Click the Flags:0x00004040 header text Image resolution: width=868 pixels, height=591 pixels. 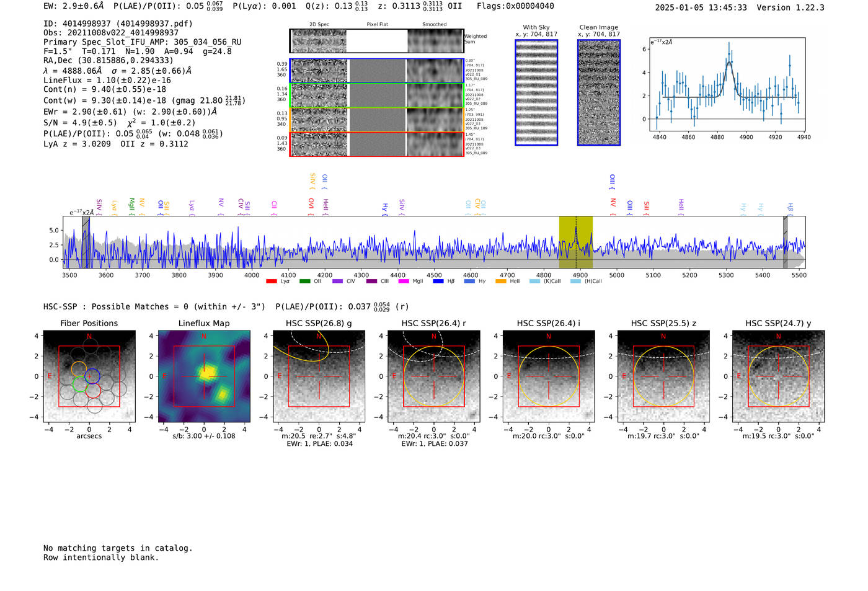[x=515, y=6]
